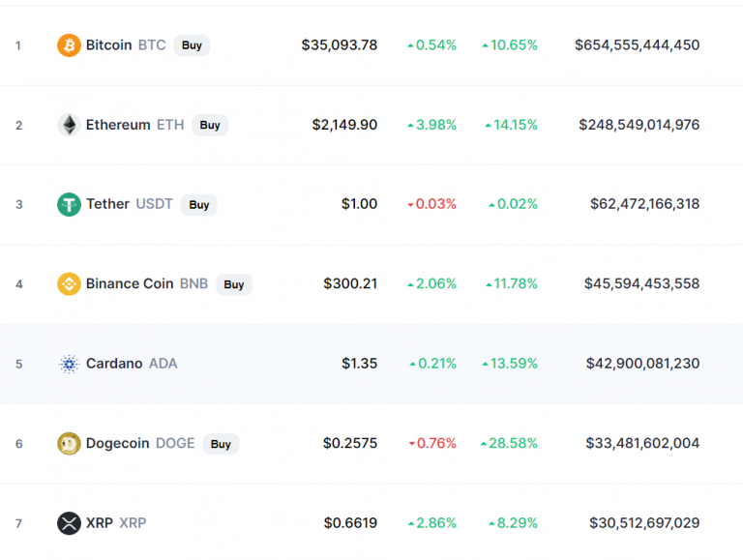This screenshot has height=560, width=743.
Task: Buy Bitcoin using its Buy button
Action: [x=192, y=45]
